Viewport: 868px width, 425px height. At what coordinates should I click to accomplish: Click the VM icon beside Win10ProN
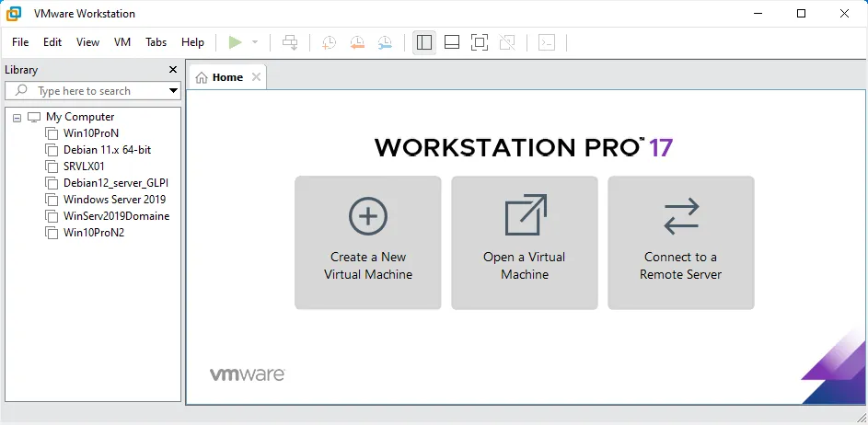(x=52, y=134)
